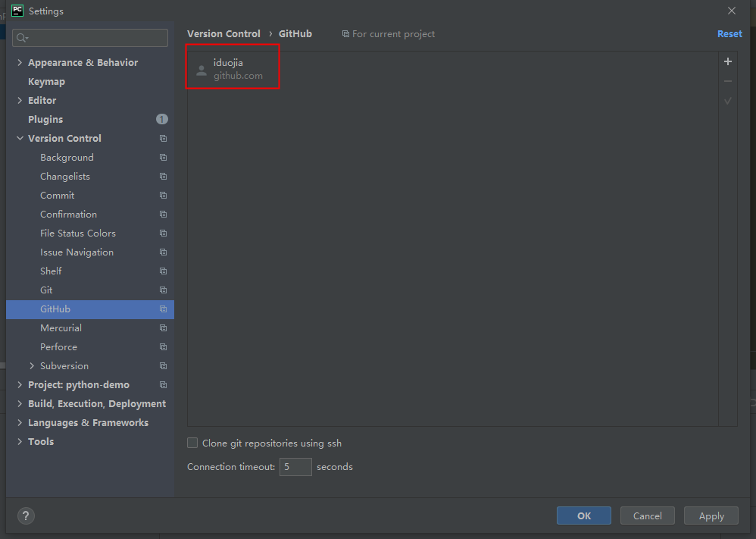Click the Apply button

711,515
